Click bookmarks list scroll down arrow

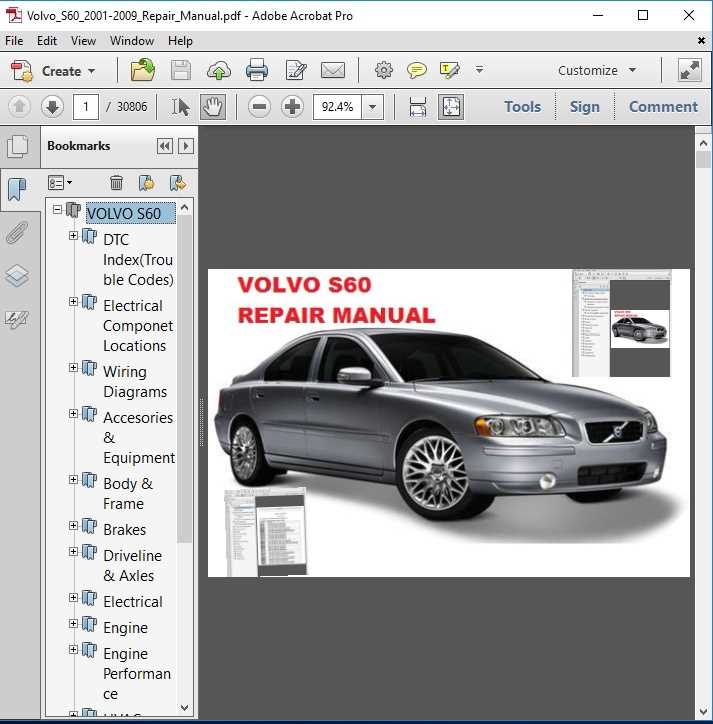coord(184,708)
